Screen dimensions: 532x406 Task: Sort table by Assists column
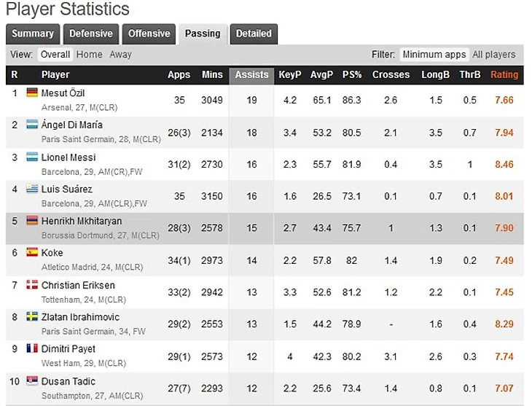[x=251, y=74]
